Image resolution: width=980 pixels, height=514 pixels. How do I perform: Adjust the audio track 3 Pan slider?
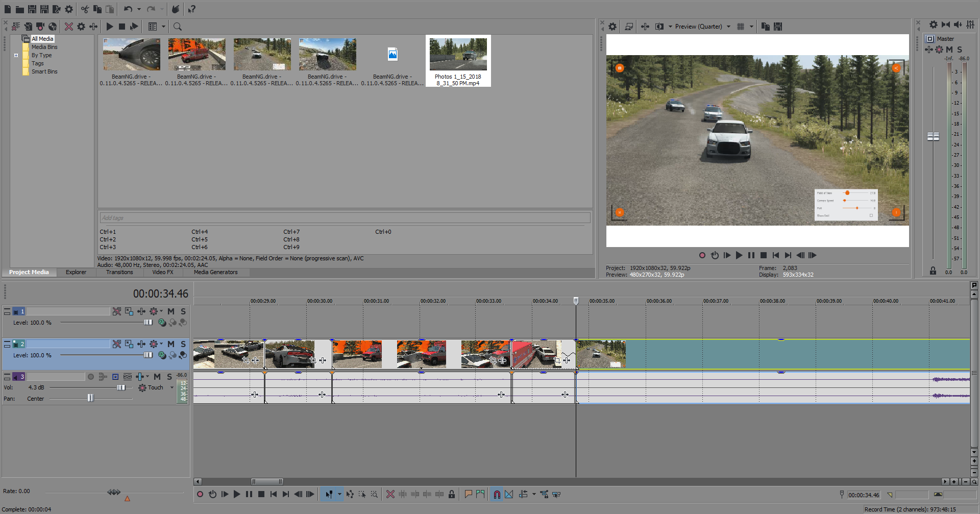pos(90,398)
